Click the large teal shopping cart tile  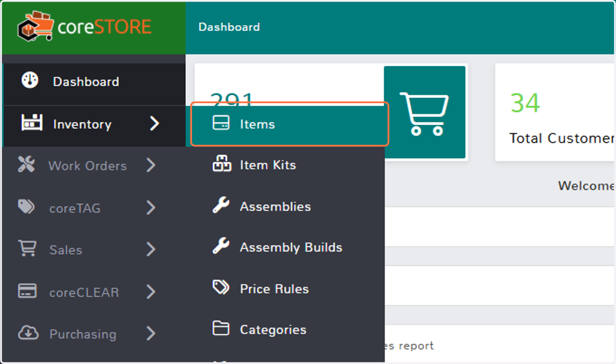[425, 112]
